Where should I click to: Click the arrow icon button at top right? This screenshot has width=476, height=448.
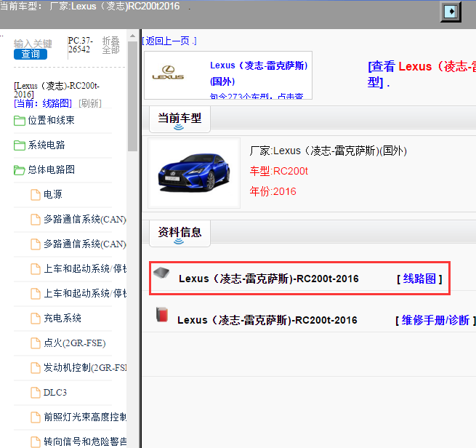click(x=451, y=12)
